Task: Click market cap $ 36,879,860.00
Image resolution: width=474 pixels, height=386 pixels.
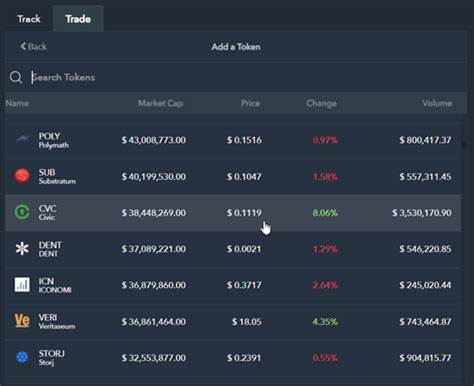Action: tap(154, 285)
